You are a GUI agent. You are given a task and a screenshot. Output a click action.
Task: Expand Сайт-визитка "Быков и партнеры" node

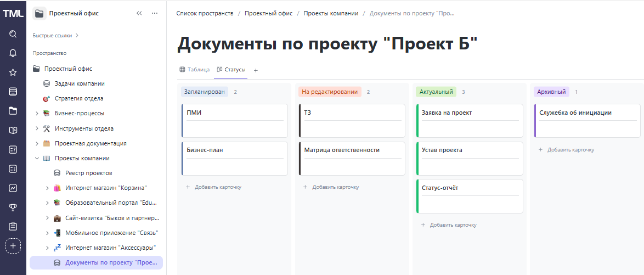click(47, 218)
